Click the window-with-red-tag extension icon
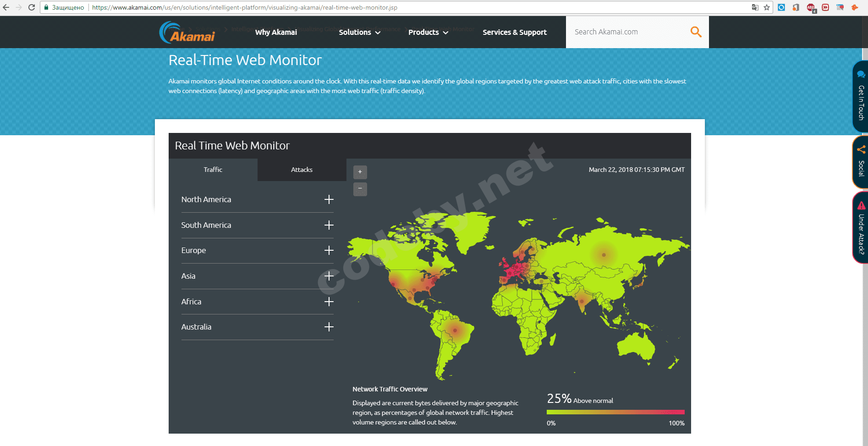This screenshot has height=446, width=868. point(840,7)
